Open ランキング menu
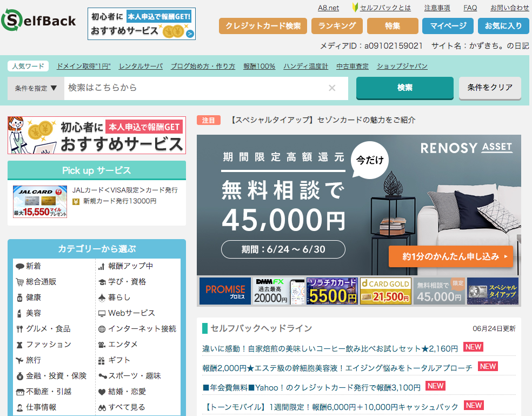The width and height of the screenshot is (532, 416). tap(337, 26)
